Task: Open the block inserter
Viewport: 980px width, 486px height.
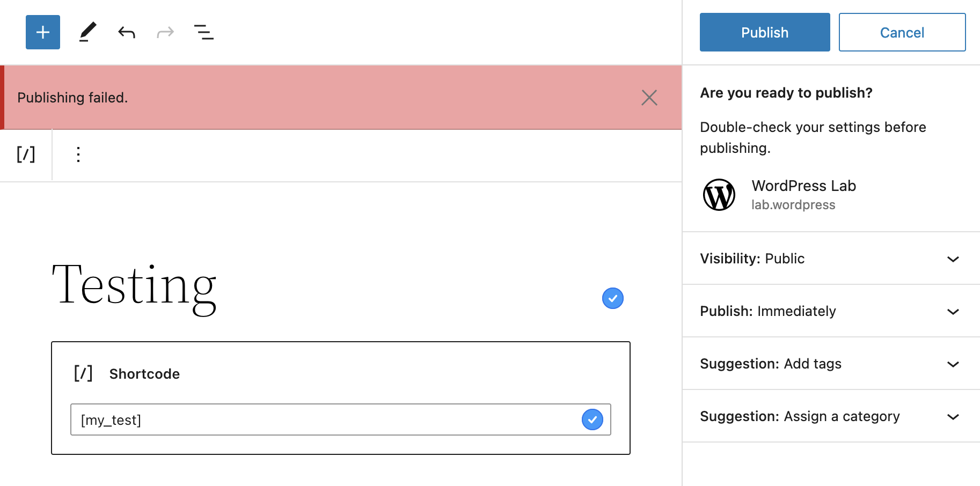Action: (x=42, y=32)
